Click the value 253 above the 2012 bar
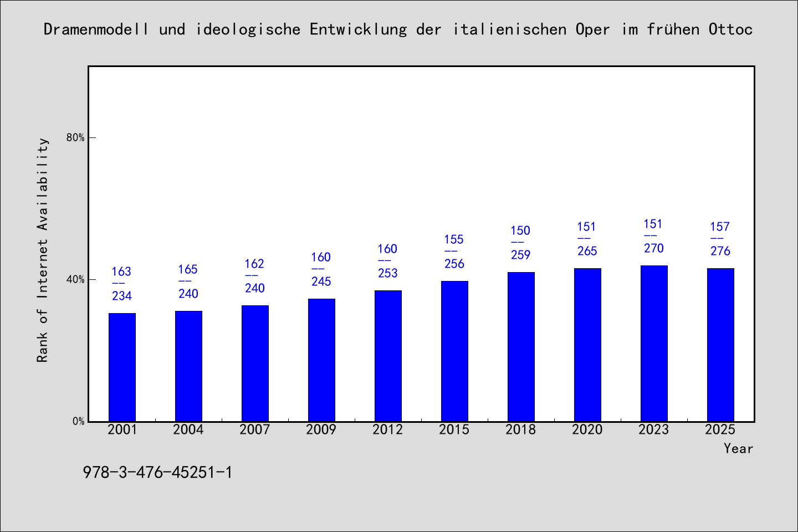 point(388,273)
